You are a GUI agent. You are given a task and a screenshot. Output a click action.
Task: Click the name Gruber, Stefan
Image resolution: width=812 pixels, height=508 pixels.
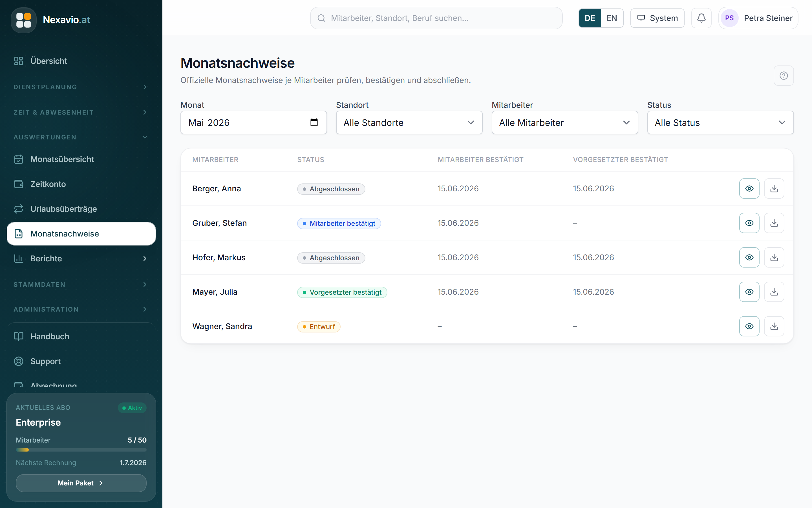[x=219, y=223]
